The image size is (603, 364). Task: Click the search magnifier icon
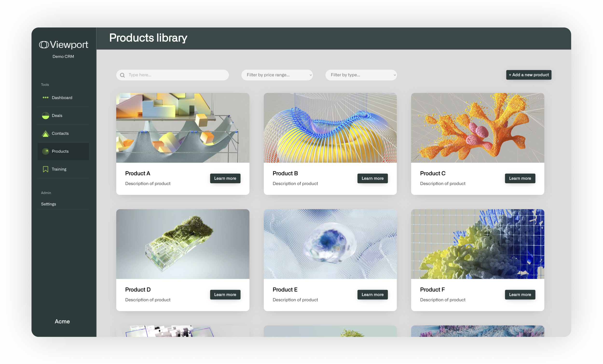[x=122, y=75]
